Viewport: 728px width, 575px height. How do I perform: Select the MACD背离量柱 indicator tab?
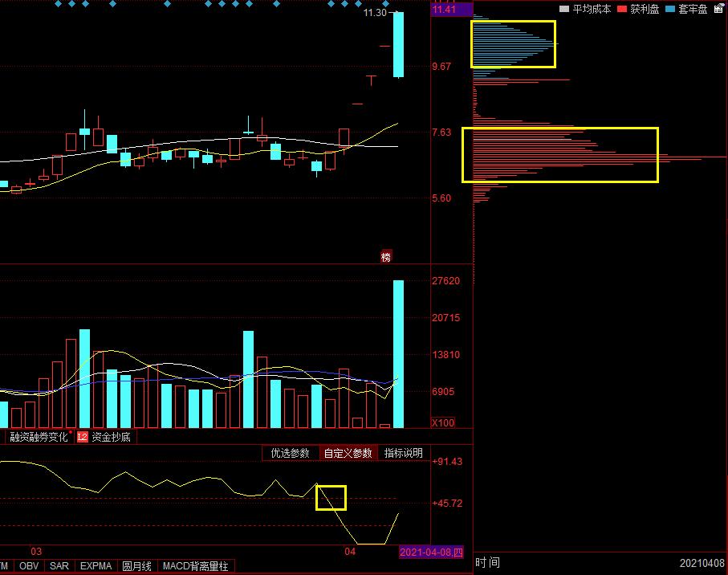coord(195,565)
